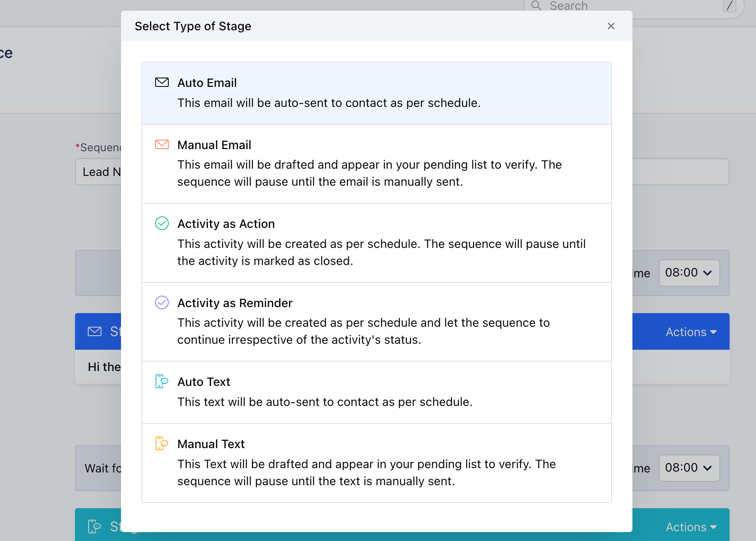Click the 'Select Type of Stage' title
The image size is (756, 541).
coord(193,26)
